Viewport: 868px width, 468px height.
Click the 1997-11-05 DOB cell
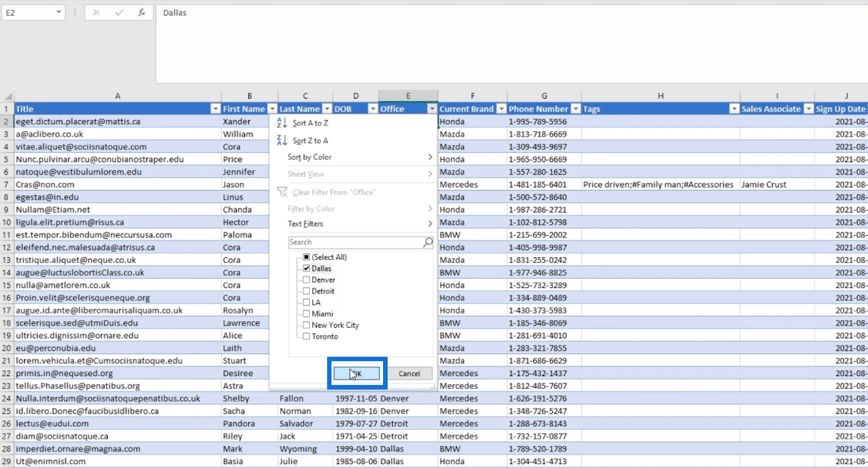coord(356,399)
